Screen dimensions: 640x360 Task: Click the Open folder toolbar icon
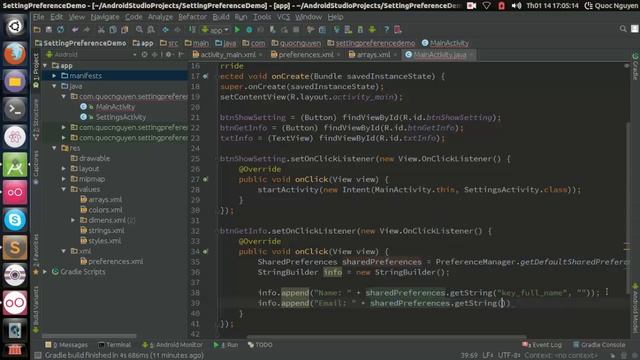pyautogui.click(x=37, y=29)
